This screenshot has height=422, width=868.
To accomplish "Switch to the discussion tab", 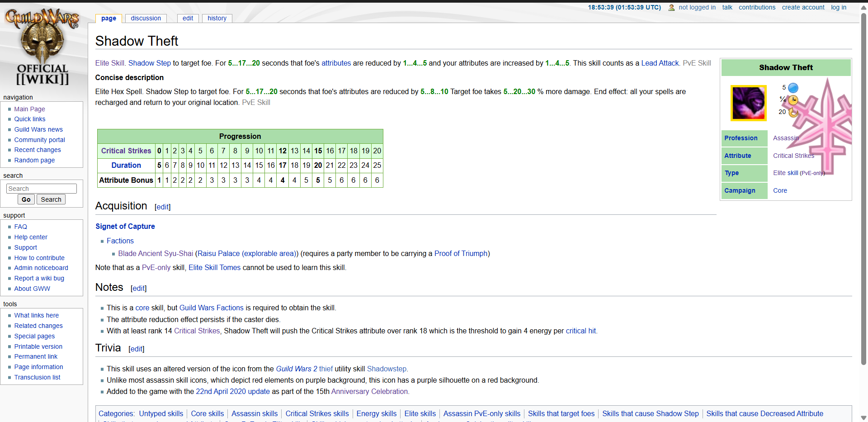I will [x=146, y=18].
